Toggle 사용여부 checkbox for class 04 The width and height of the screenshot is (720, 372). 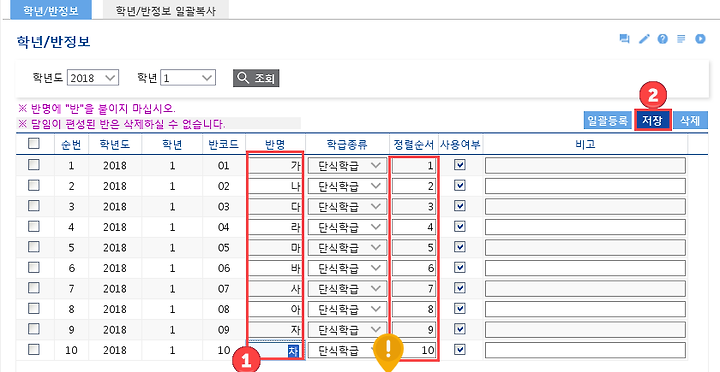(460, 226)
